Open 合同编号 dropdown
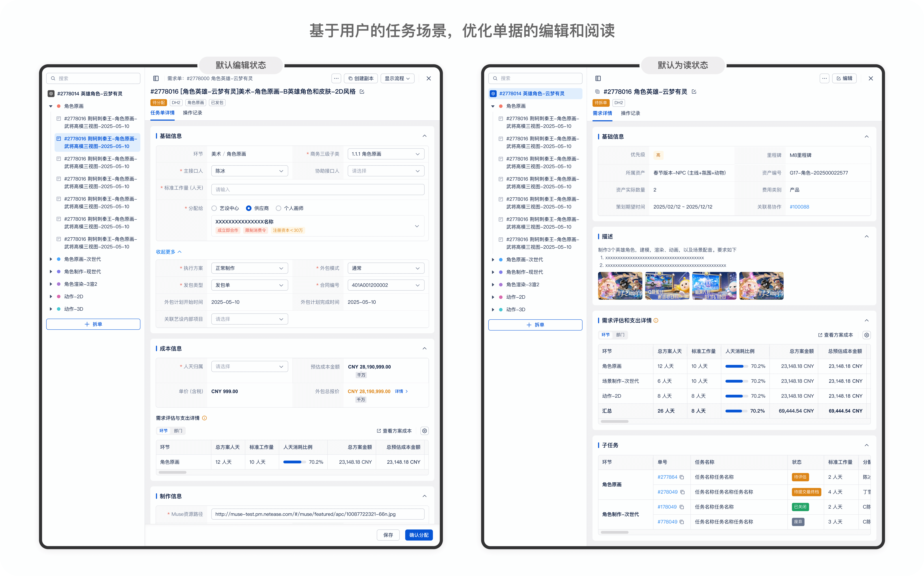924x576 pixels. (386, 285)
